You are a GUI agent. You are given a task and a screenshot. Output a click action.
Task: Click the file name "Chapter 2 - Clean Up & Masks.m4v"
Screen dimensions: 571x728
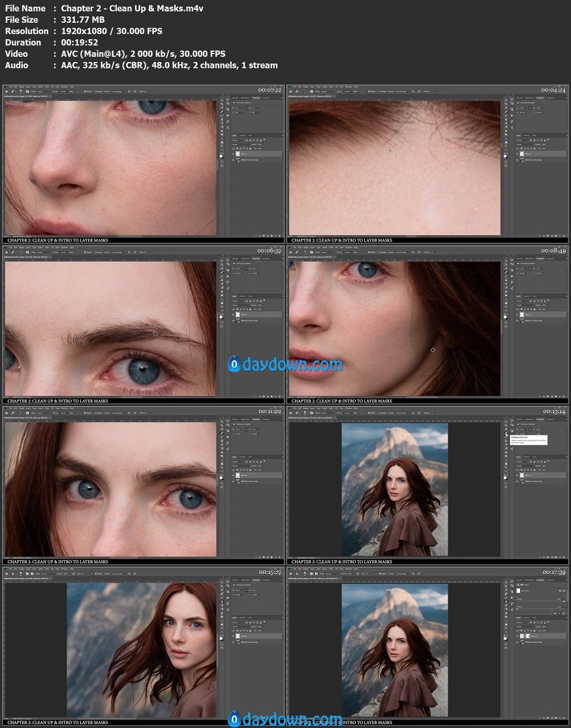(x=132, y=8)
